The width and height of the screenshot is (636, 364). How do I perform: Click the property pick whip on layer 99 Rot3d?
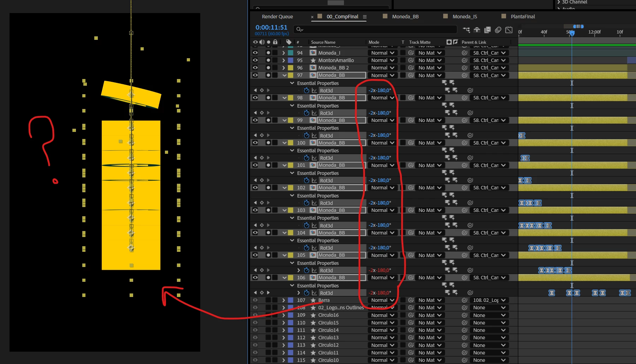tap(470, 135)
